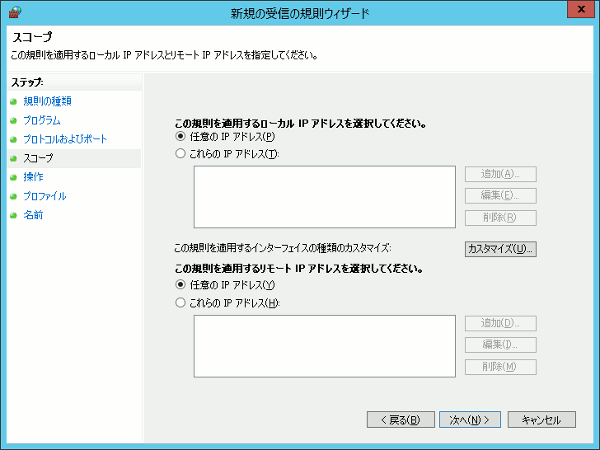Click the ローカル IP アドレスを選択 label
The height and width of the screenshot is (450, 600).
[x=301, y=124]
